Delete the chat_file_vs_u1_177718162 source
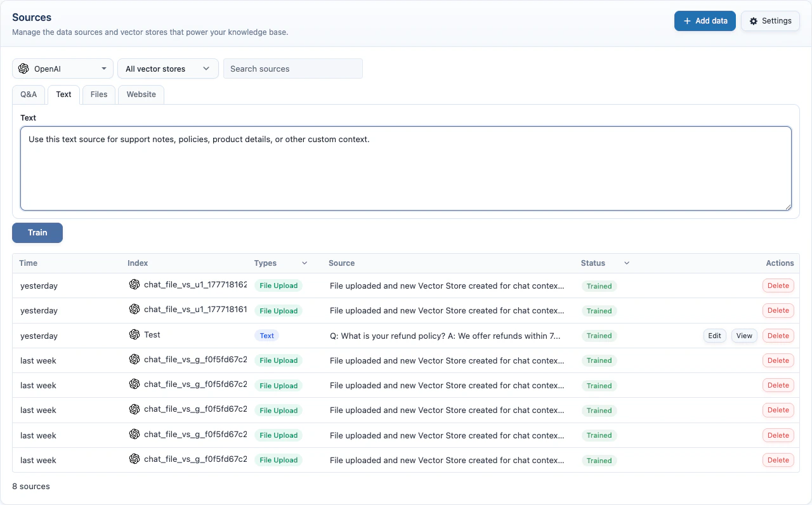 pyautogui.click(x=778, y=285)
